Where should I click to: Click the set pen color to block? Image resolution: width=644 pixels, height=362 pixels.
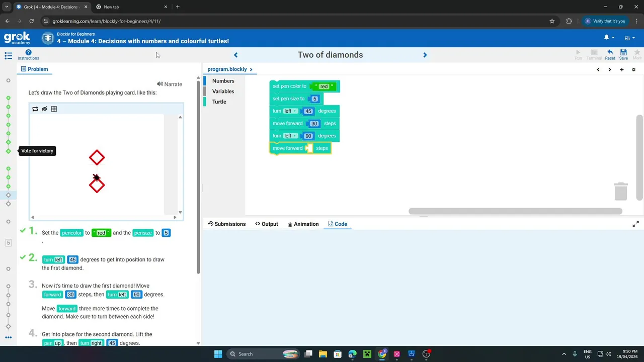pyautogui.click(x=289, y=86)
